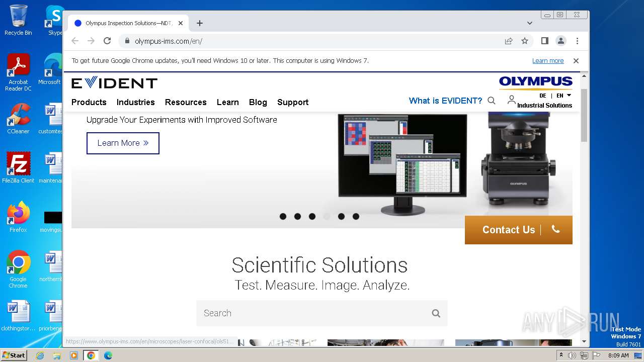The image size is (644, 362).
Task: Click the Learn More banner button
Action: pos(123,143)
